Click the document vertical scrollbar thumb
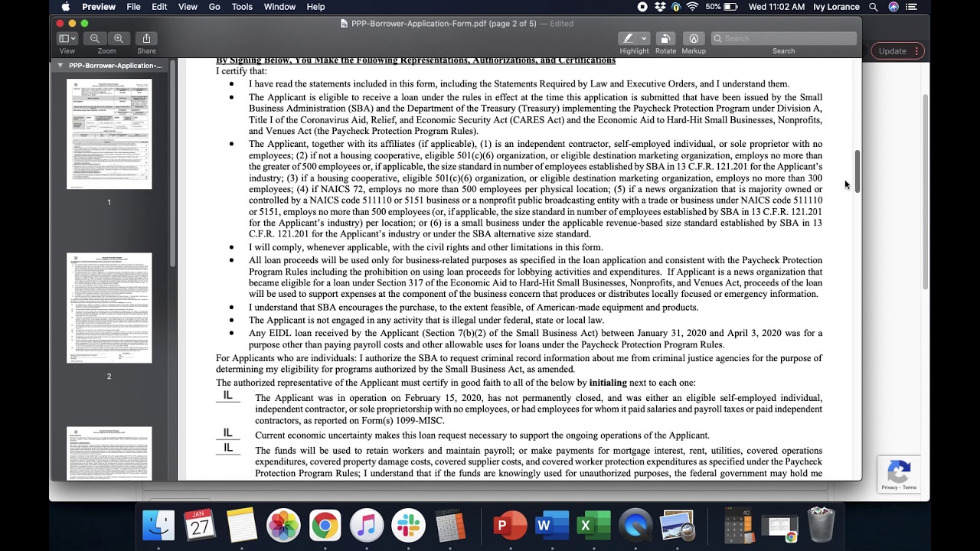980x551 pixels. coord(857,171)
